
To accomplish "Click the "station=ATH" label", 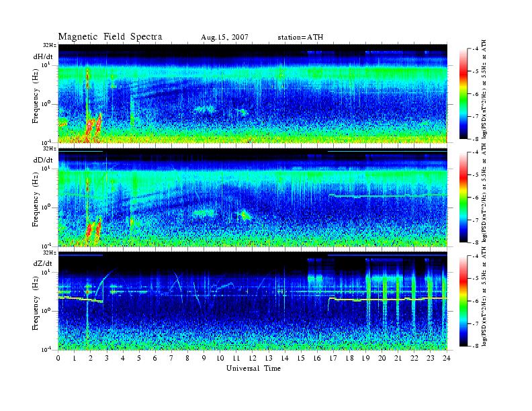I will (x=300, y=38).
